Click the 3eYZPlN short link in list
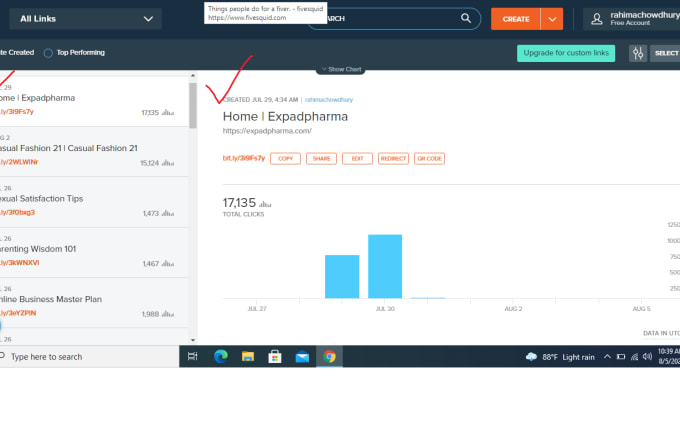680x425 pixels. 18,313
